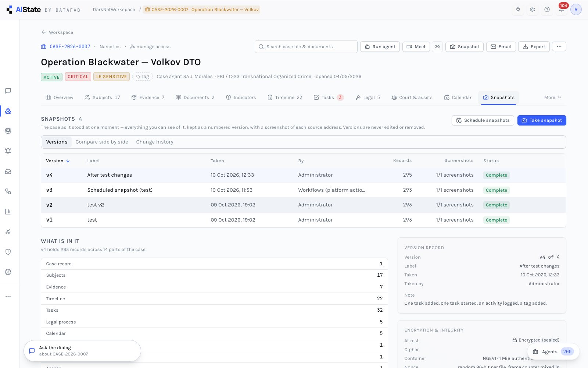Click the plug connections icon in header
Viewport: 588px width, 368px height.
518,10
